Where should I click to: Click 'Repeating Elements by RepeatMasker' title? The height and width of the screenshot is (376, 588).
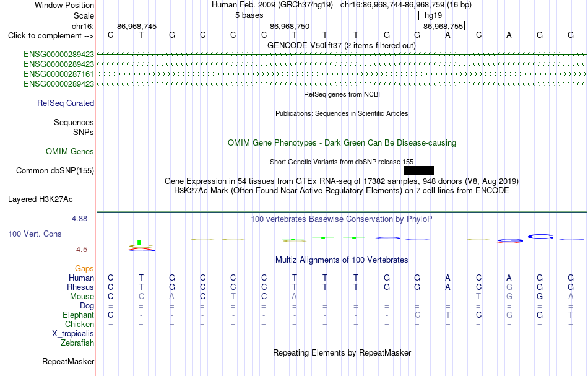tap(342, 352)
